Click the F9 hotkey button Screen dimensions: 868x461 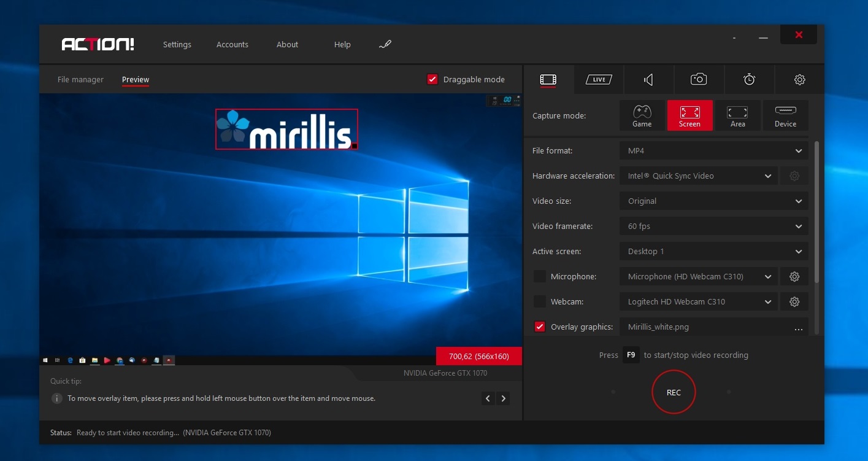pos(631,355)
